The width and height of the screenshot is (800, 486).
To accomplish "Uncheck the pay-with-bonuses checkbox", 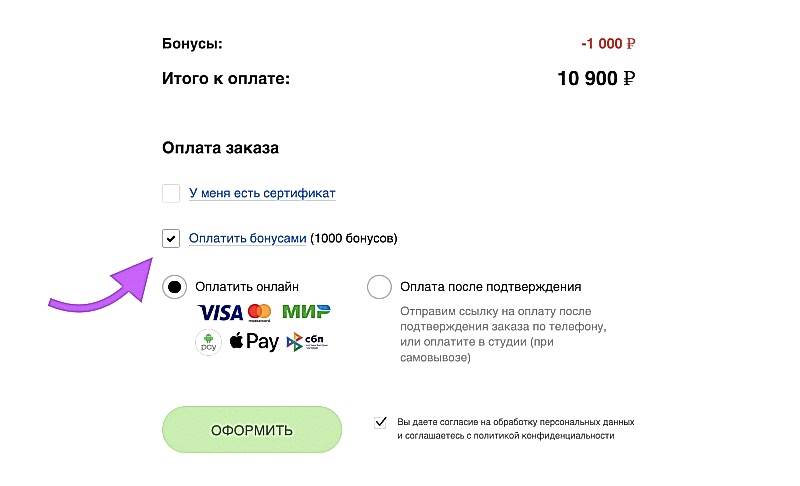I will (x=171, y=238).
